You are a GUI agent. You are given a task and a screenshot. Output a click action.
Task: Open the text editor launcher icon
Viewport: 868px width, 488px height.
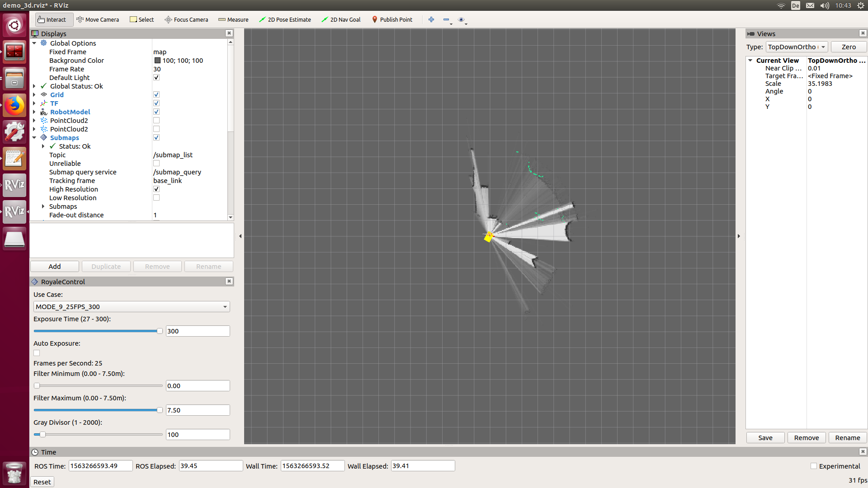pos(14,159)
